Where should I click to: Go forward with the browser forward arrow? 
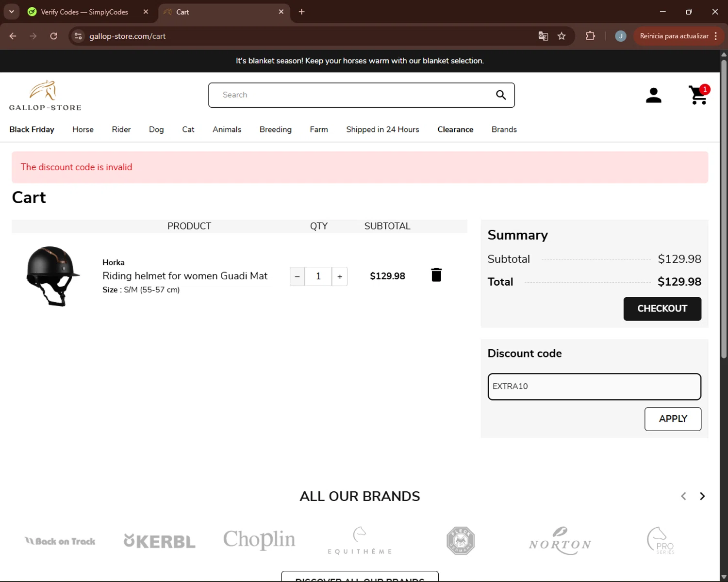(33, 36)
